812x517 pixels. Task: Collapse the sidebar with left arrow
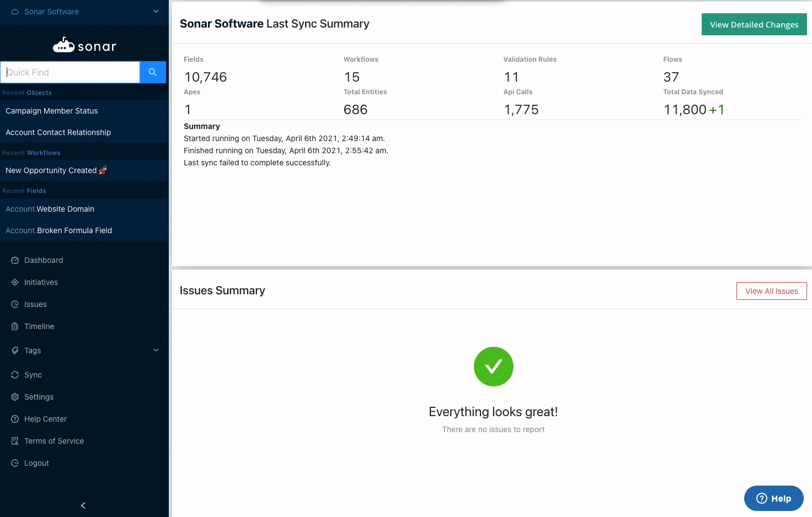click(83, 505)
